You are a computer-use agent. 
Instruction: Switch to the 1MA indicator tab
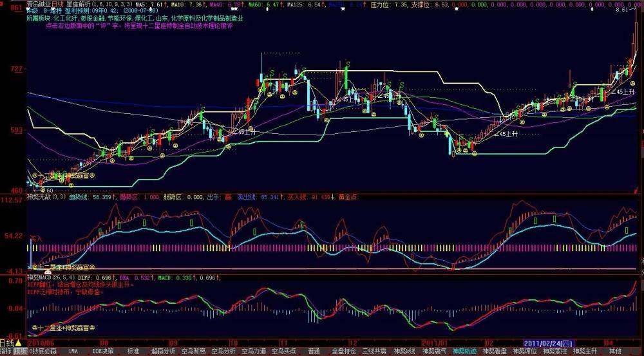pyautogui.click(x=73, y=351)
